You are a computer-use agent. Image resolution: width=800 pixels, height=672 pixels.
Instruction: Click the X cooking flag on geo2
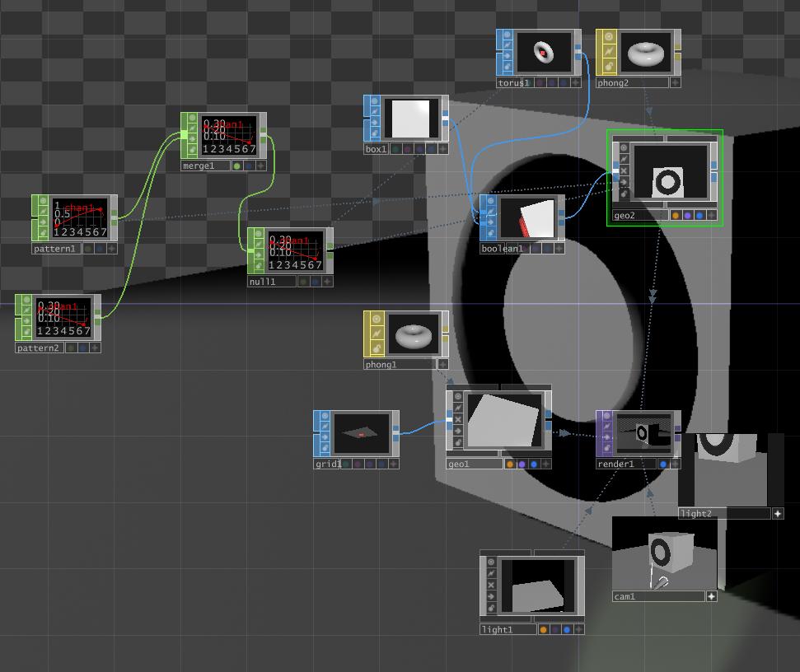pyautogui.click(x=624, y=170)
